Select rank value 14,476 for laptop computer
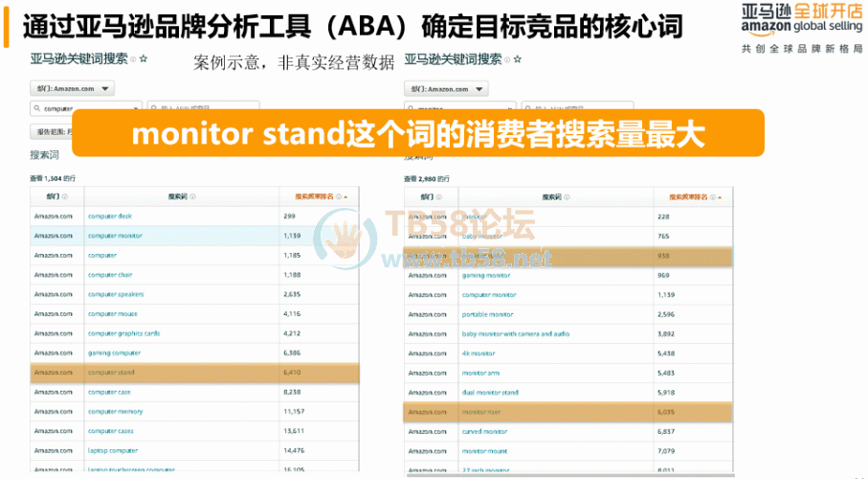 294,450
